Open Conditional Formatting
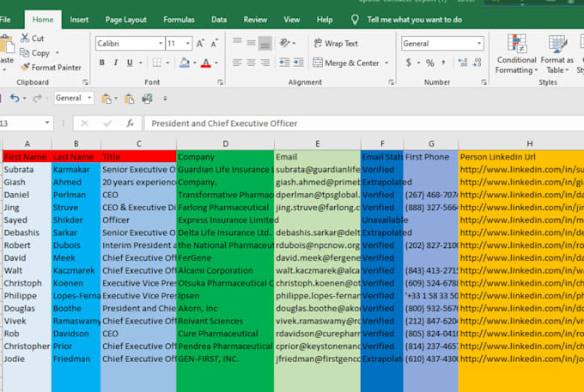584x392 pixels. (517, 54)
